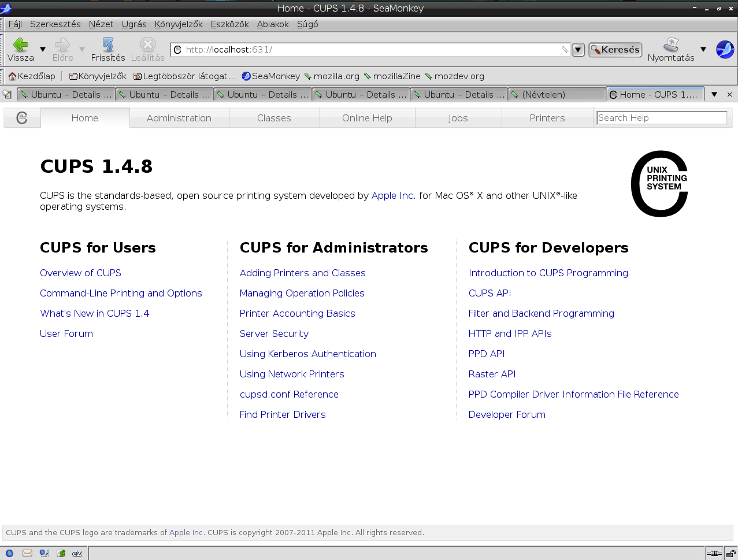The height and width of the screenshot is (560, 738).
Task: Open the Raster API link
Action: coord(492,374)
